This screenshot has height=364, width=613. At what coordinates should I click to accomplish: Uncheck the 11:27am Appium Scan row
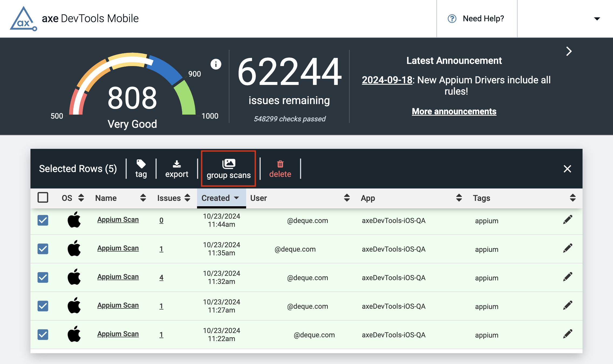(x=43, y=306)
